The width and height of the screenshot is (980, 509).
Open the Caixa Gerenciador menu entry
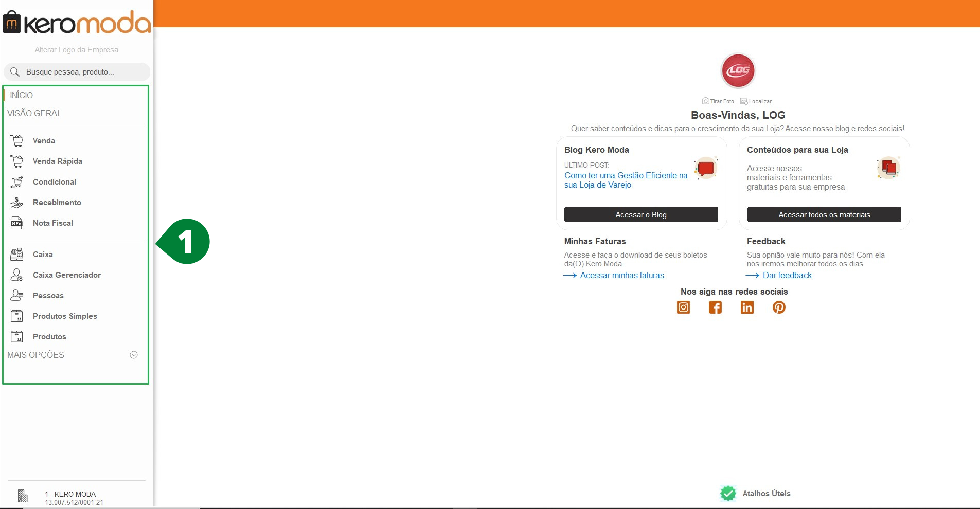click(67, 275)
